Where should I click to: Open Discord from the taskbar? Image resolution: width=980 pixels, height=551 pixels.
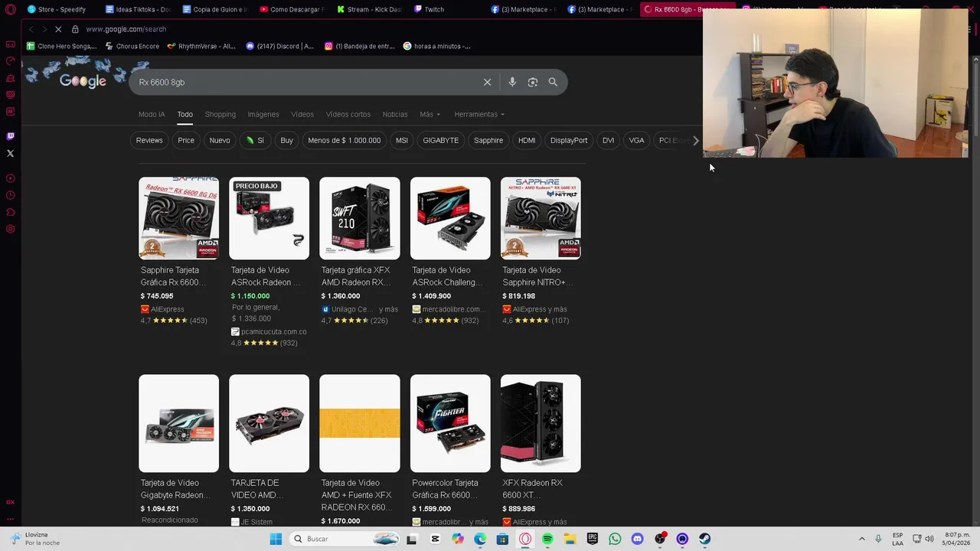pyautogui.click(x=637, y=539)
